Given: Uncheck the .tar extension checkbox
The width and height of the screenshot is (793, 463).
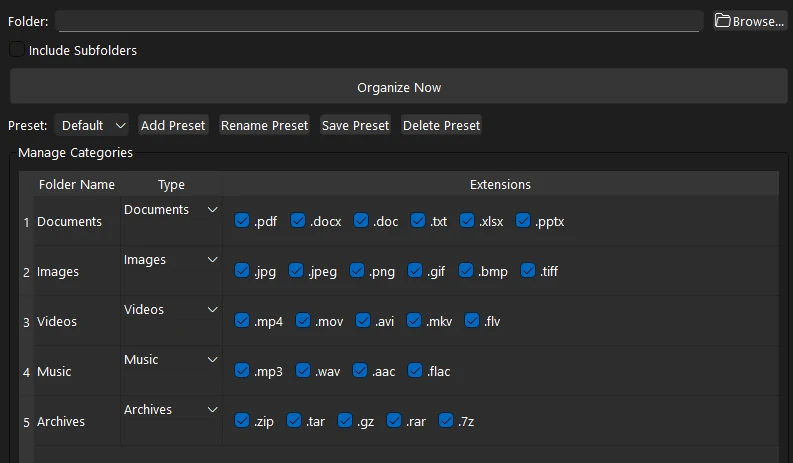Looking at the screenshot, I should tap(294, 420).
